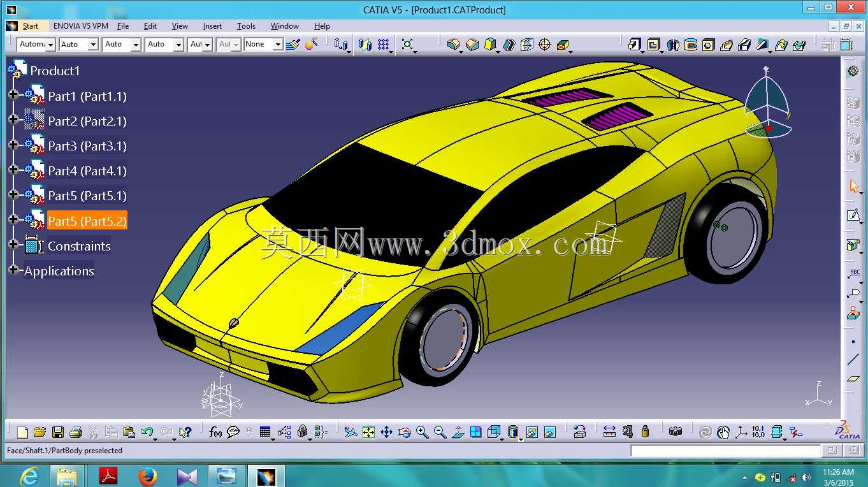Click the Line tool on right toolbar
This screenshot has height=487, width=868.
click(853, 360)
